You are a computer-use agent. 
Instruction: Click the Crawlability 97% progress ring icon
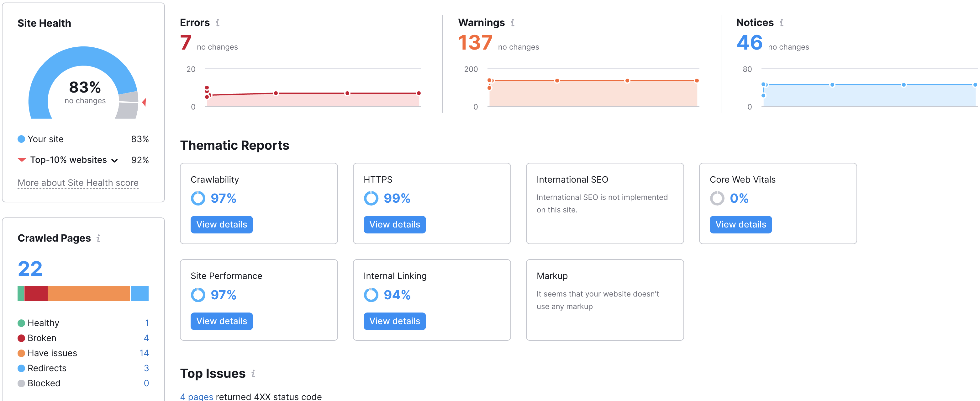(198, 198)
